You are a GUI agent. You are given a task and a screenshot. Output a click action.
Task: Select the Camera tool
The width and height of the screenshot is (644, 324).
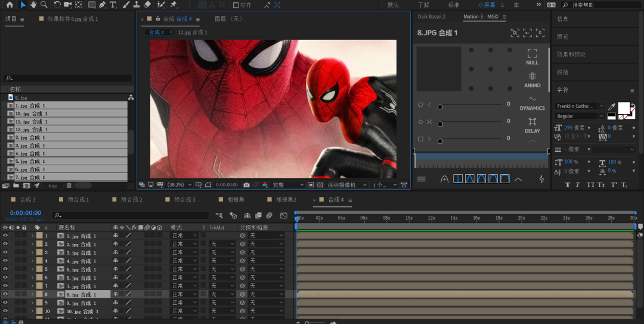(67, 5)
